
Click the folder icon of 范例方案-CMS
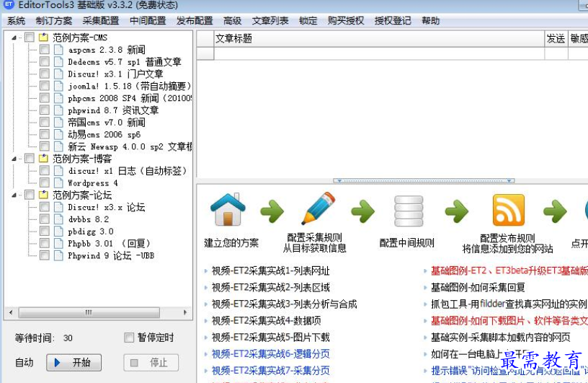pos(44,38)
